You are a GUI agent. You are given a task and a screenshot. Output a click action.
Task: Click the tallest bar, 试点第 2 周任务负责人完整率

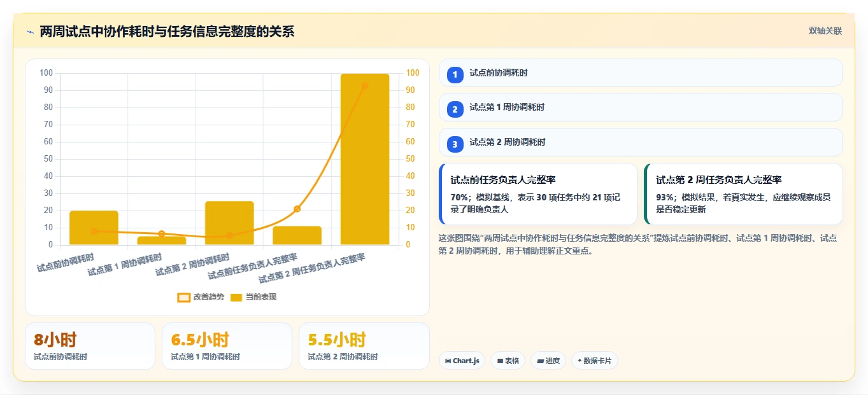[365, 159]
